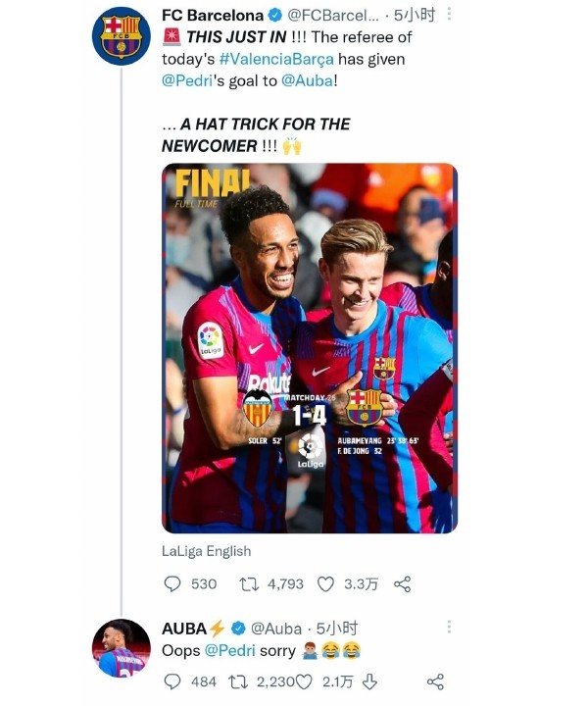Open more options on FC Barcelona tweet
This screenshot has height=706, width=588.
(449, 15)
